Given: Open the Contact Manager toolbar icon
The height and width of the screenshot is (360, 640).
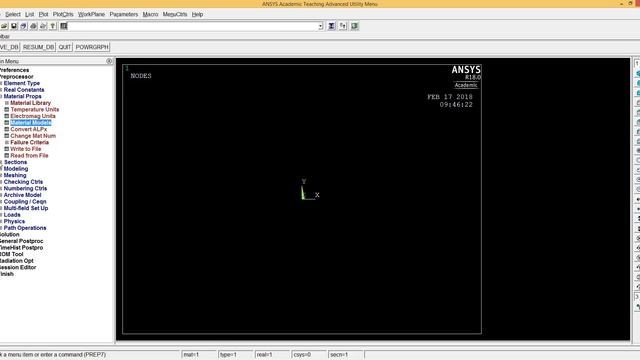Looking at the screenshot, I should pyautogui.click(x=354, y=26).
